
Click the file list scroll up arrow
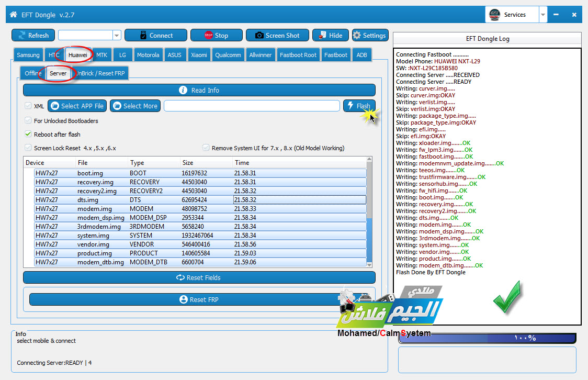(x=369, y=160)
